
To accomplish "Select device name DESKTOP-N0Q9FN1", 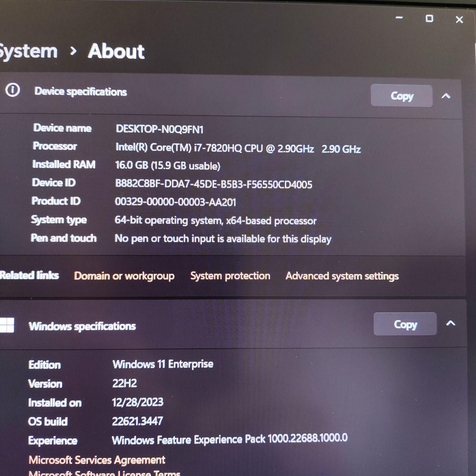I will point(159,129).
